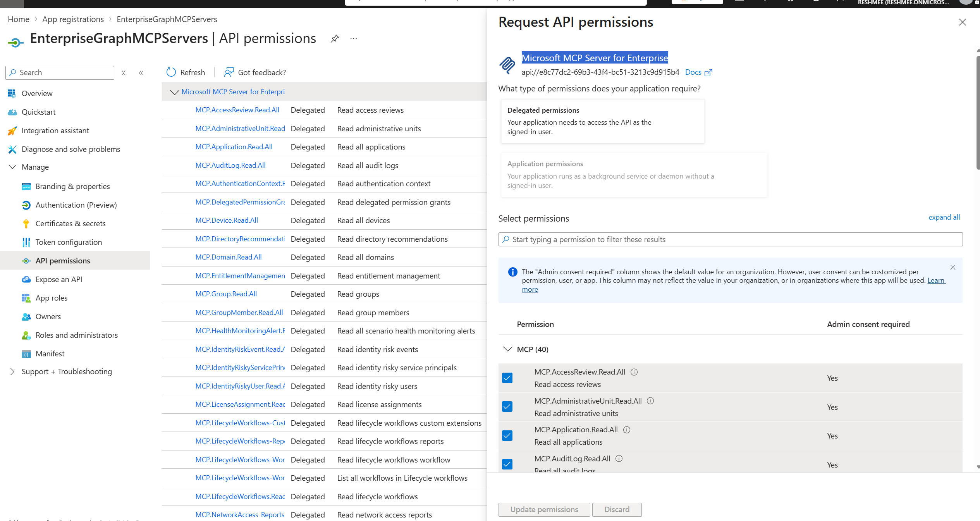Click the Authentication (Preview) icon
The width and height of the screenshot is (980, 521).
(x=26, y=205)
